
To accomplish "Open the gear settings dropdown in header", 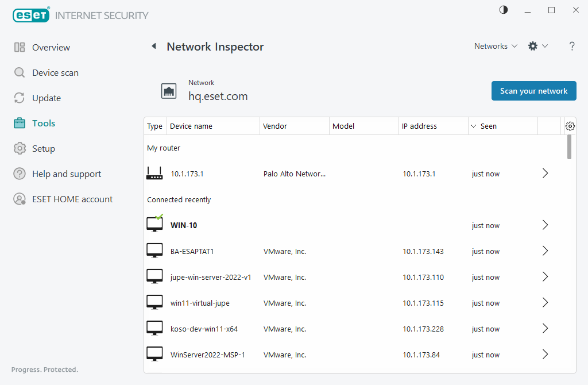I will tap(537, 46).
